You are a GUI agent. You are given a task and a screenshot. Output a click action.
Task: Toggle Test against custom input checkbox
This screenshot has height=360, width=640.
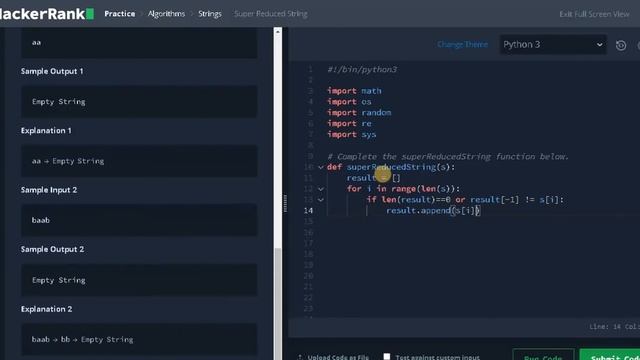coord(387,356)
